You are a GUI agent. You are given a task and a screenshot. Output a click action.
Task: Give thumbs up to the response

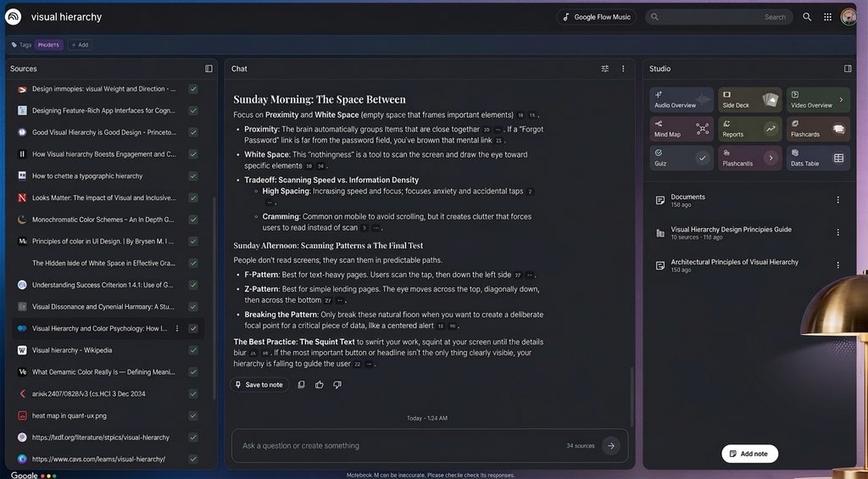point(320,385)
